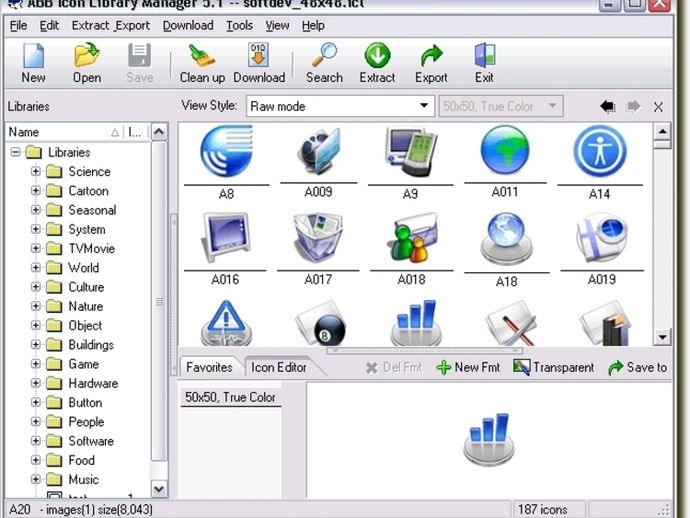Open the View menu
Viewport: 690px width, 518px height.
277,26
